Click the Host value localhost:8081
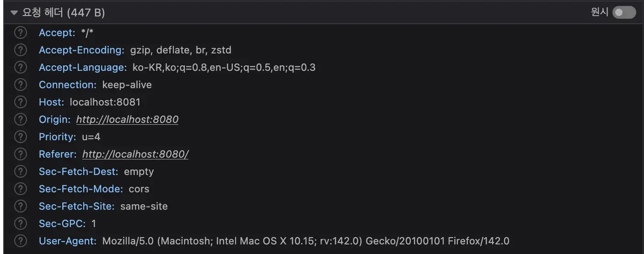 click(x=105, y=102)
